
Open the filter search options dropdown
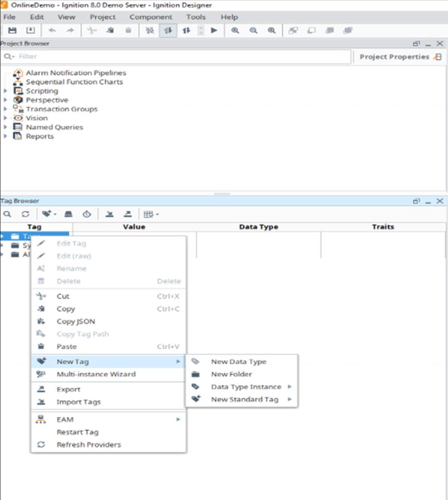(9, 56)
